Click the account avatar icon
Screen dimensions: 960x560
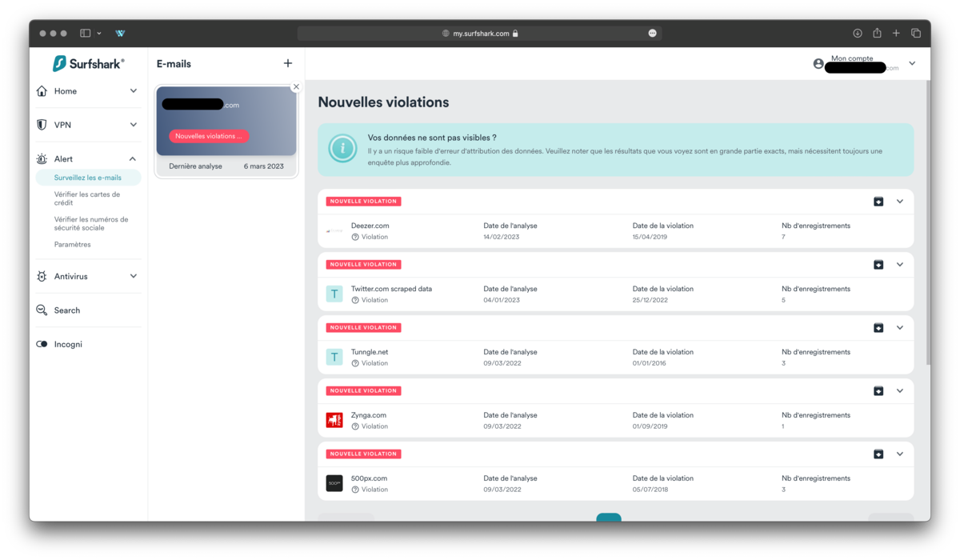point(818,63)
